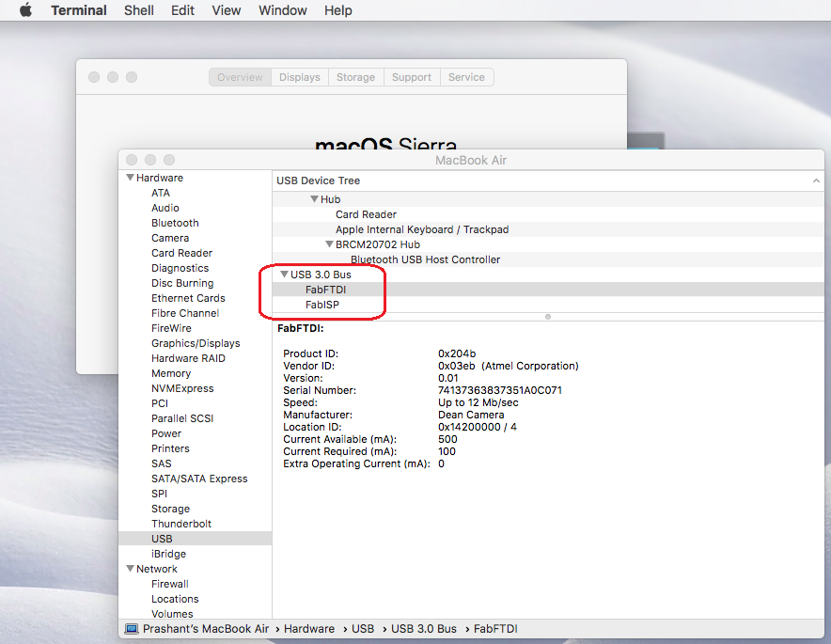Switch to the Displays tab

pos(299,77)
